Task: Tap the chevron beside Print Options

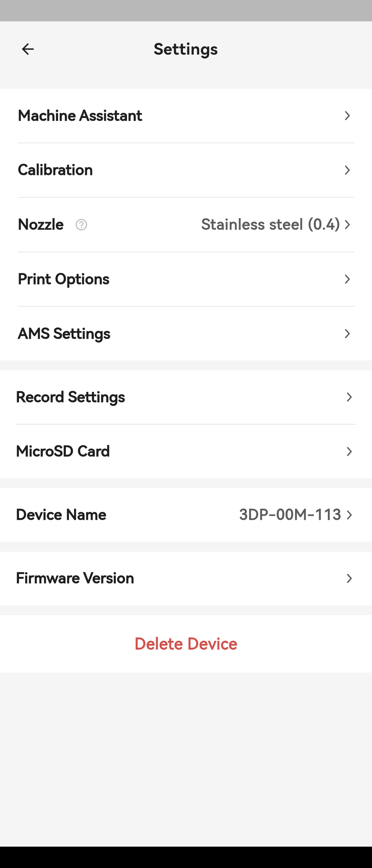Action: pyautogui.click(x=347, y=279)
